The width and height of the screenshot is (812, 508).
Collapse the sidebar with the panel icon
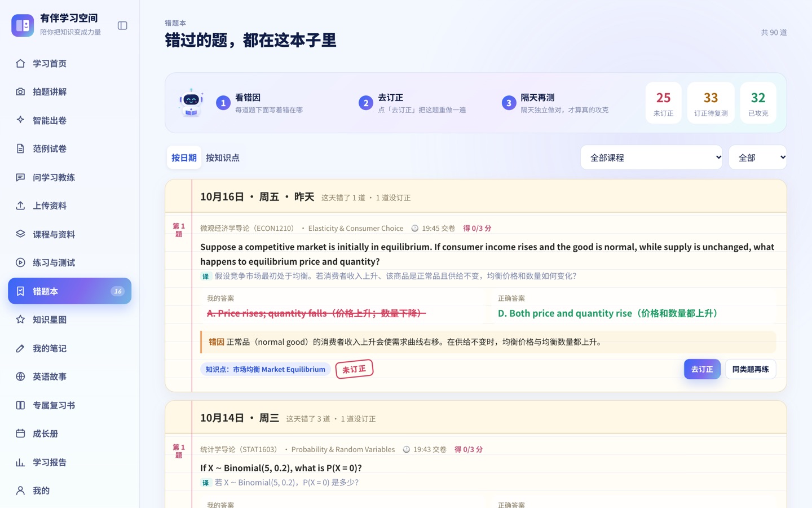pyautogui.click(x=122, y=25)
